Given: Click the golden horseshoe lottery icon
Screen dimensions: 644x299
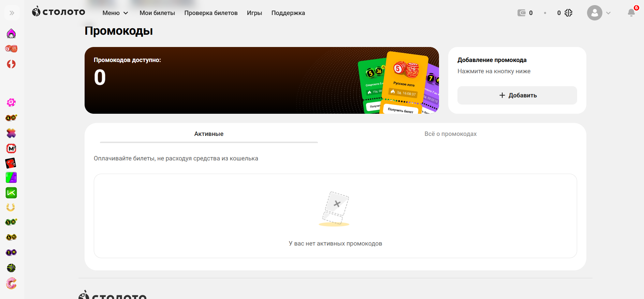Looking at the screenshot, I should click(x=11, y=207).
